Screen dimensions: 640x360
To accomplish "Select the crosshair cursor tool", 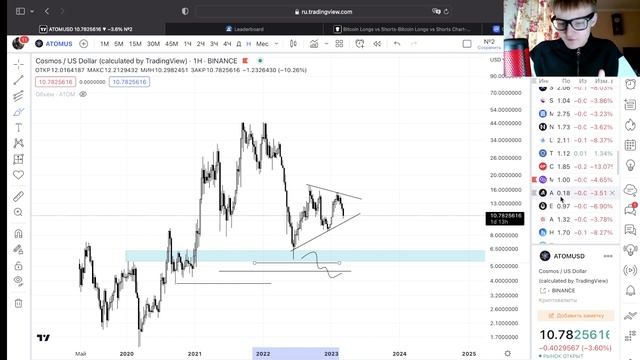I will (18, 64).
